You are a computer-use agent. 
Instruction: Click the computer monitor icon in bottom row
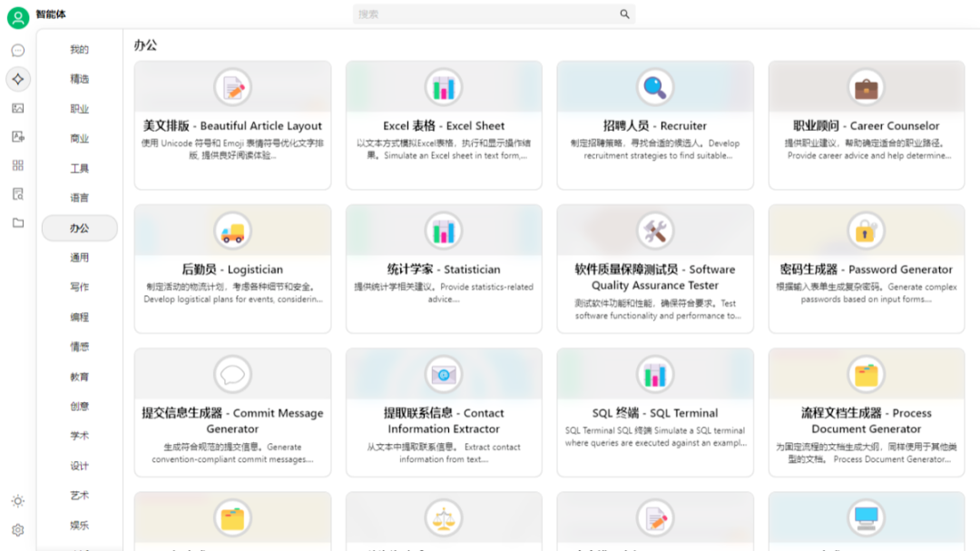(867, 518)
